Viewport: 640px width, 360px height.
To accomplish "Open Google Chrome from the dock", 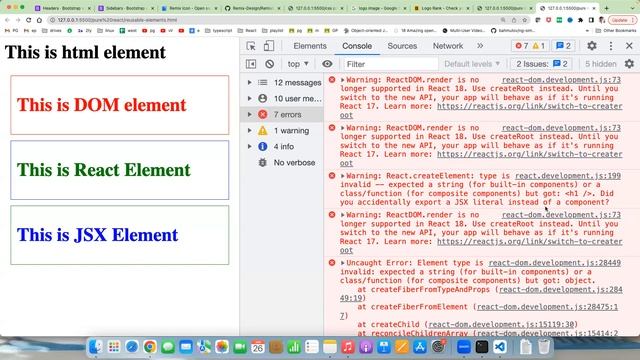I will click(x=150, y=347).
